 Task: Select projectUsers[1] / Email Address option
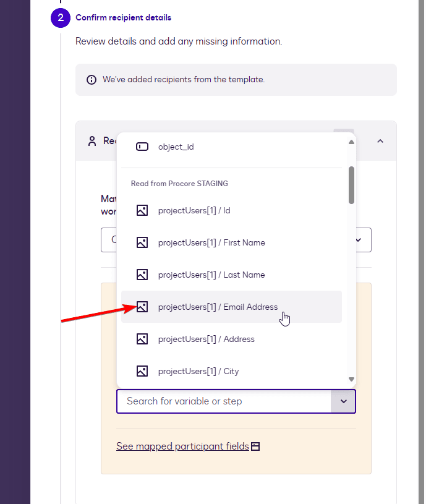[218, 307]
